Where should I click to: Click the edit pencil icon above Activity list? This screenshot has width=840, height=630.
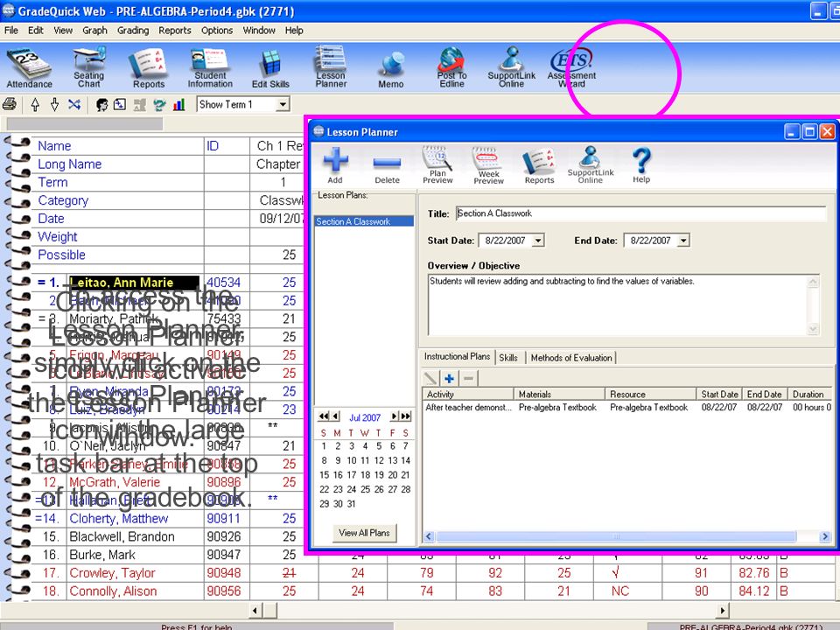click(x=430, y=379)
